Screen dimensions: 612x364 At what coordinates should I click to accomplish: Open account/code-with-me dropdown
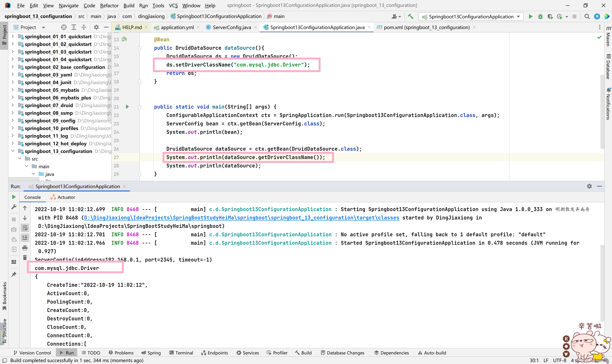(x=396, y=16)
